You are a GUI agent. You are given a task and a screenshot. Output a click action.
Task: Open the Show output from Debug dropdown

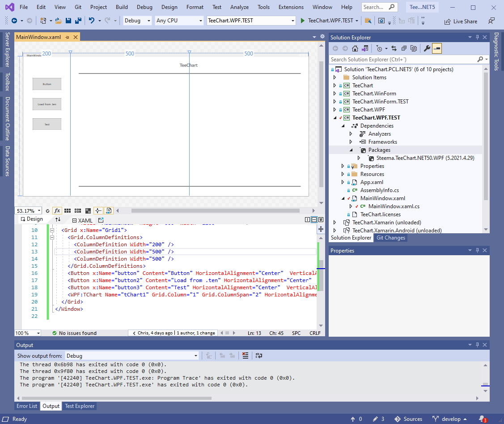coord(132,356)
